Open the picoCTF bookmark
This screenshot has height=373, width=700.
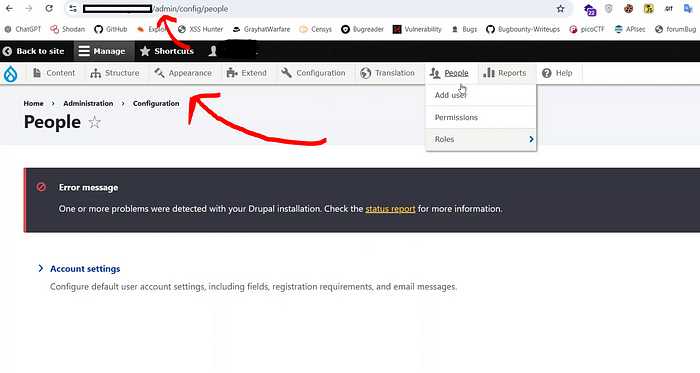[587, 29]
